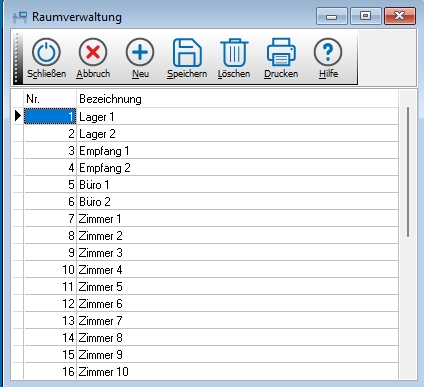Select the Zimmer 1 cell
Screen dimensions: 424x387
(237, 219)
